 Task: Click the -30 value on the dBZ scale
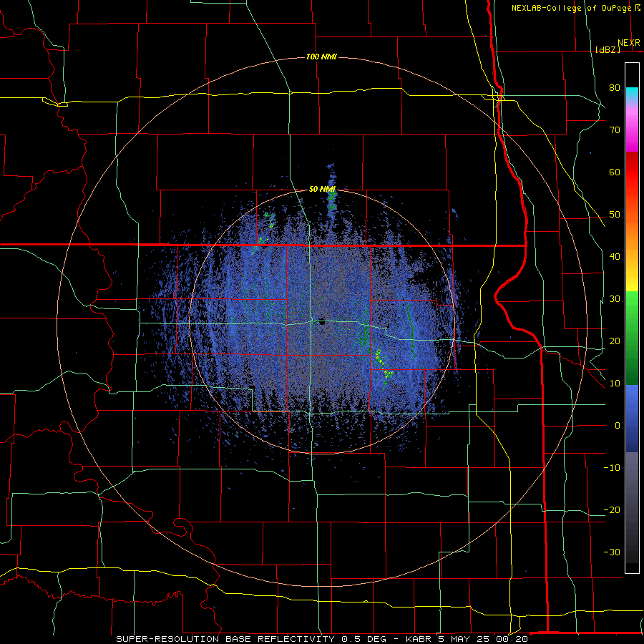coord(612,552)
